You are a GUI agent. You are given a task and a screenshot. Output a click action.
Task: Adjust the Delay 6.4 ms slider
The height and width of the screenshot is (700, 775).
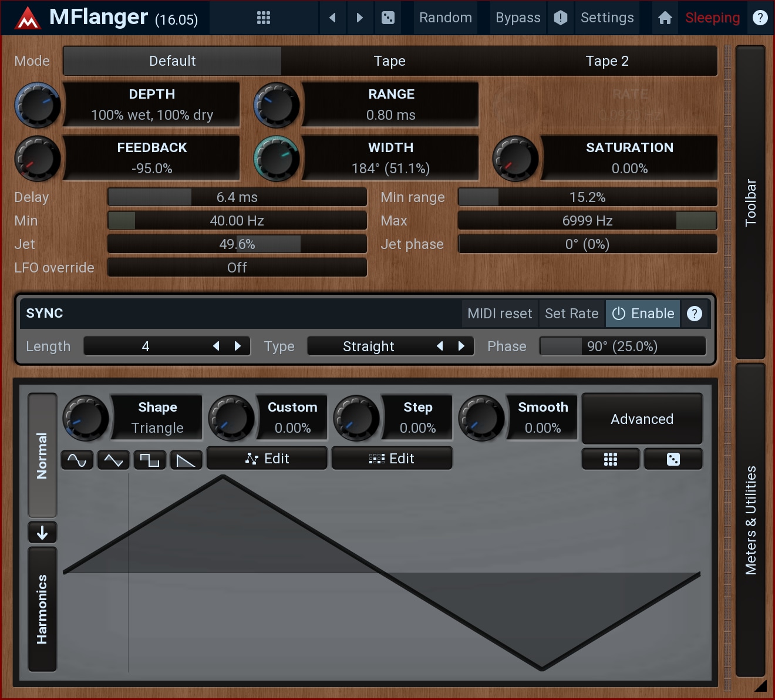[237, 197]
